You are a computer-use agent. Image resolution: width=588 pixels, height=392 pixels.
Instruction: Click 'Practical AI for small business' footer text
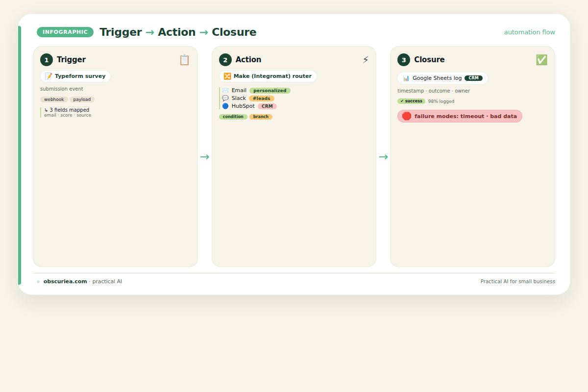[518, 282]
